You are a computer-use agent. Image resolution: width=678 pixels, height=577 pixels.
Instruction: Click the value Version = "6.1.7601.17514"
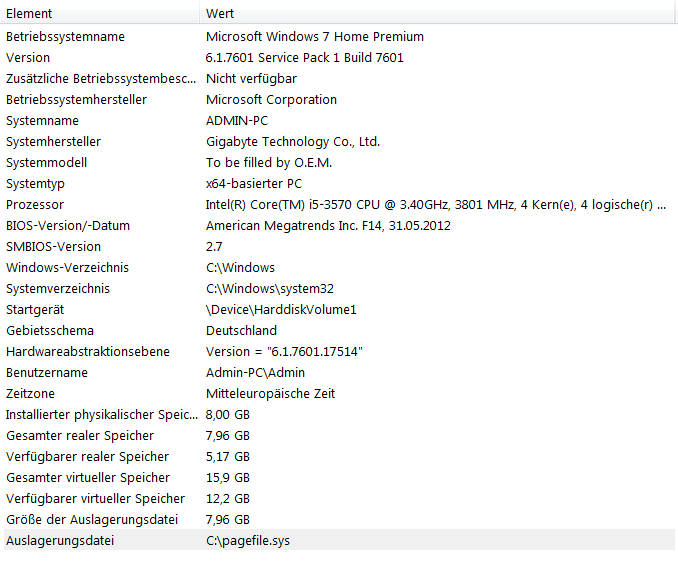click(284, 352)
